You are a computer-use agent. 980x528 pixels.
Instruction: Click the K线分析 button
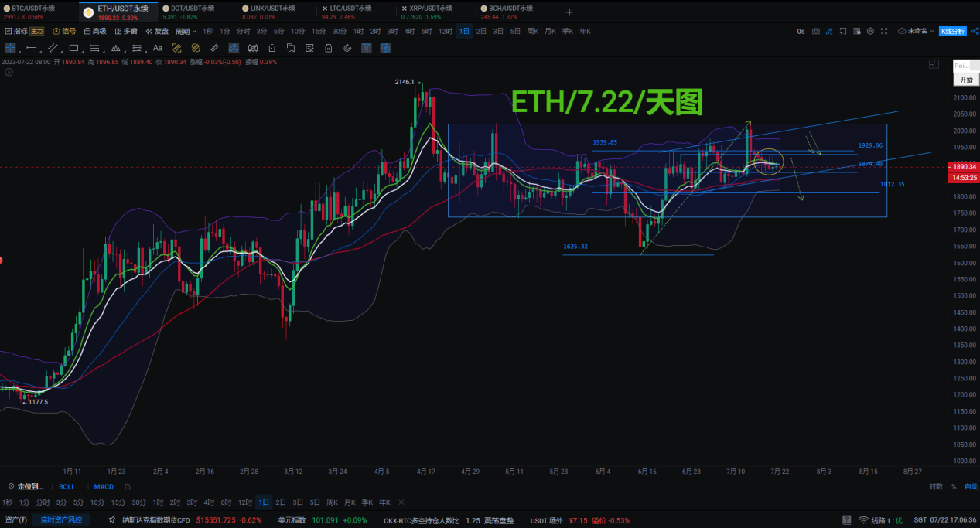coord(953,31)
